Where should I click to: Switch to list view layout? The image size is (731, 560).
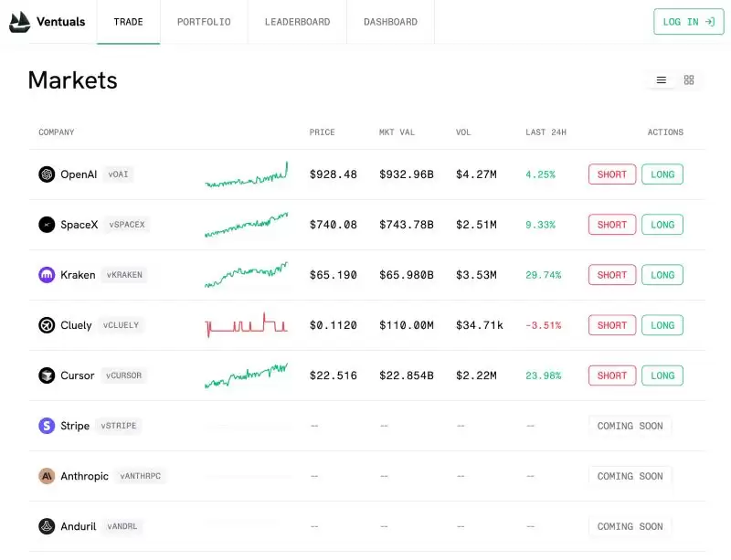(x=661, y=80)
